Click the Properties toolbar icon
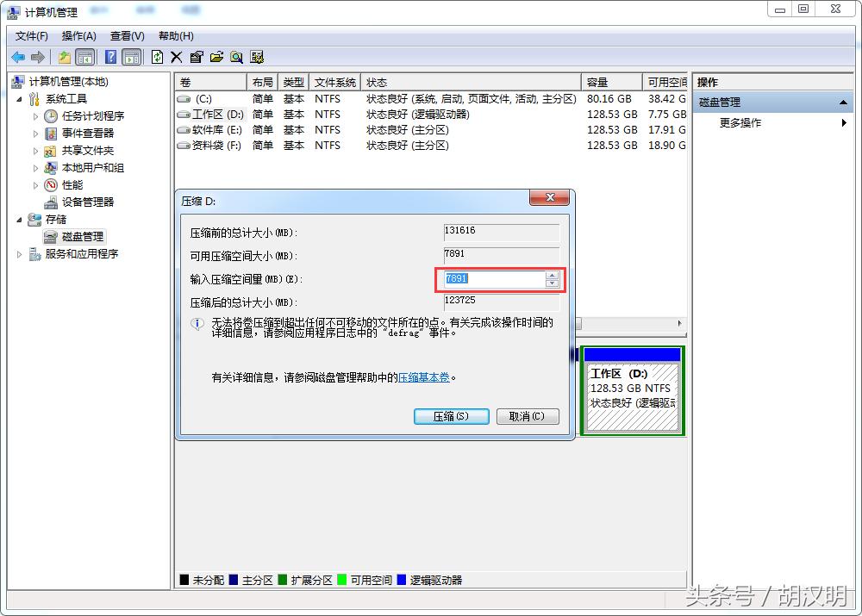 [x=197, y=57]
